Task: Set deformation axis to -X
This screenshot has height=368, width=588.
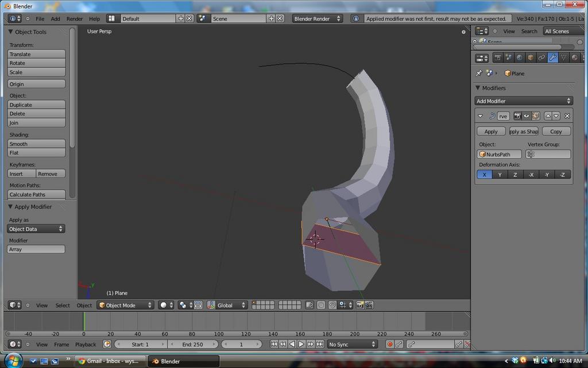Action: [531, 175]
